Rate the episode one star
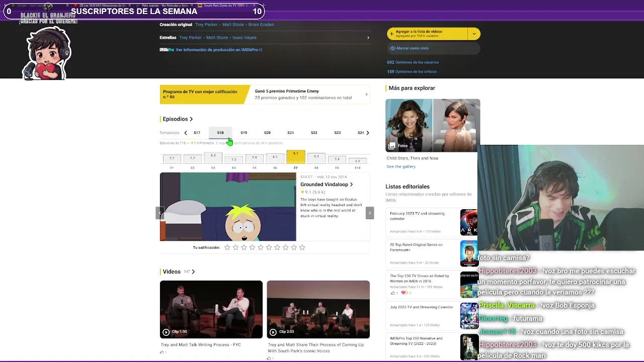The height and width of the screenshot is (362, 644). tap(227, 247)
